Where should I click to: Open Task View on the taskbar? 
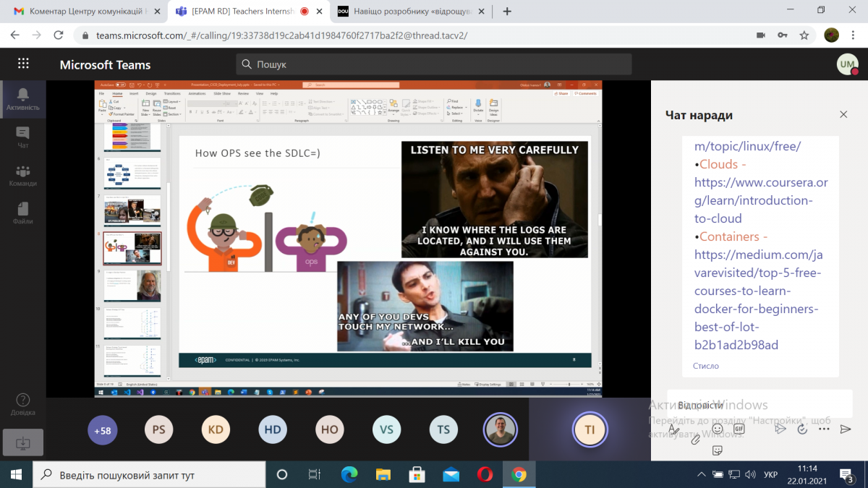[x=314, y=474]
